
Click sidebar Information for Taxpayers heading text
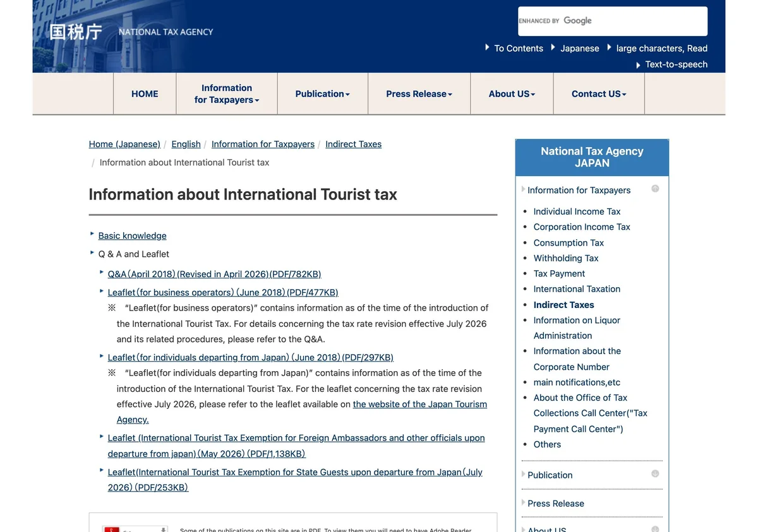tap(579, 190)
